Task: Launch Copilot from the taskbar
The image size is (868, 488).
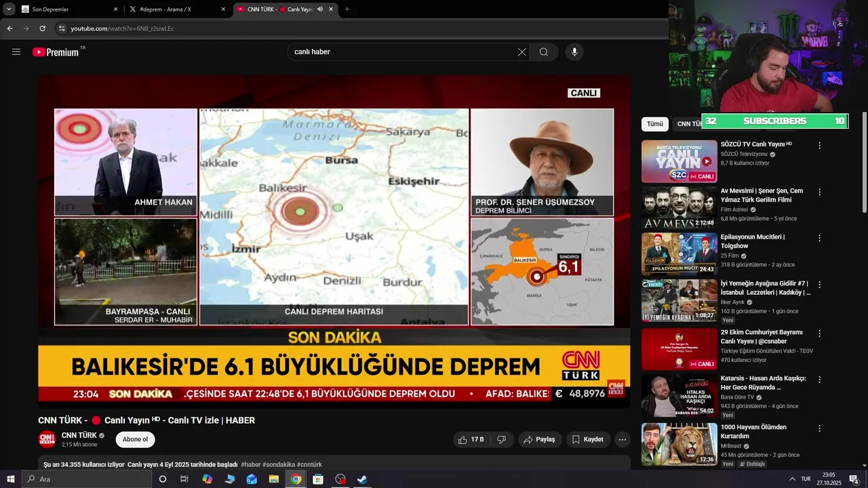Action: (208, 479)
